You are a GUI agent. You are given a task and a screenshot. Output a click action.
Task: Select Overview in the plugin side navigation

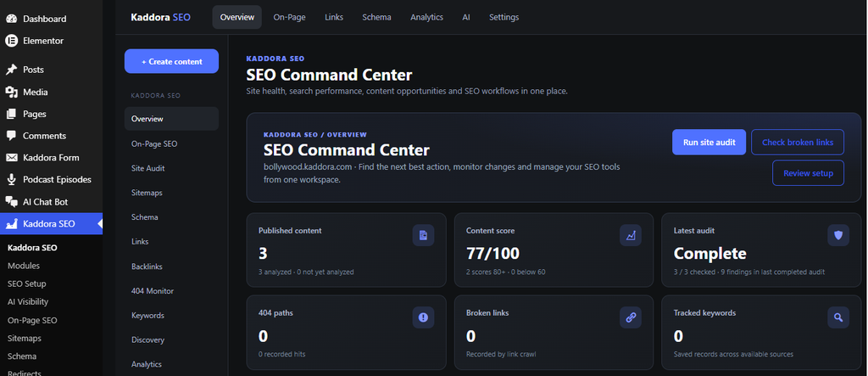point(171,119)
